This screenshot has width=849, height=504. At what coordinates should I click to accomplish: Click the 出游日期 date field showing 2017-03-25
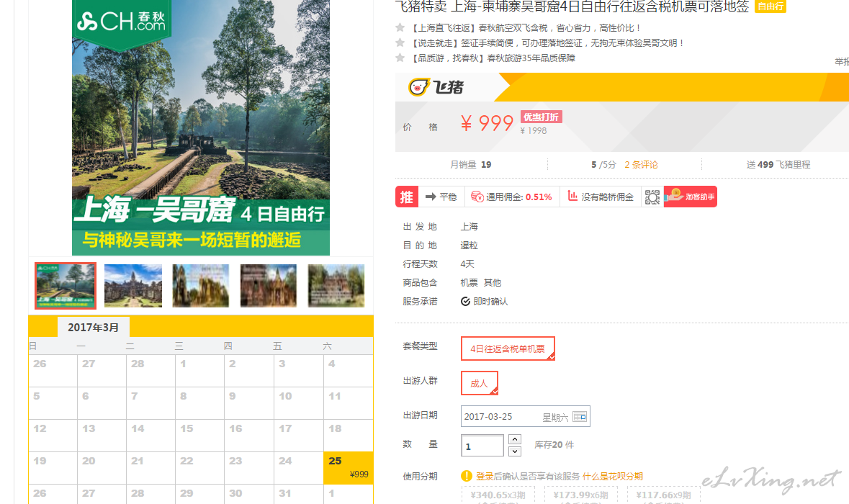pos(525,416)
